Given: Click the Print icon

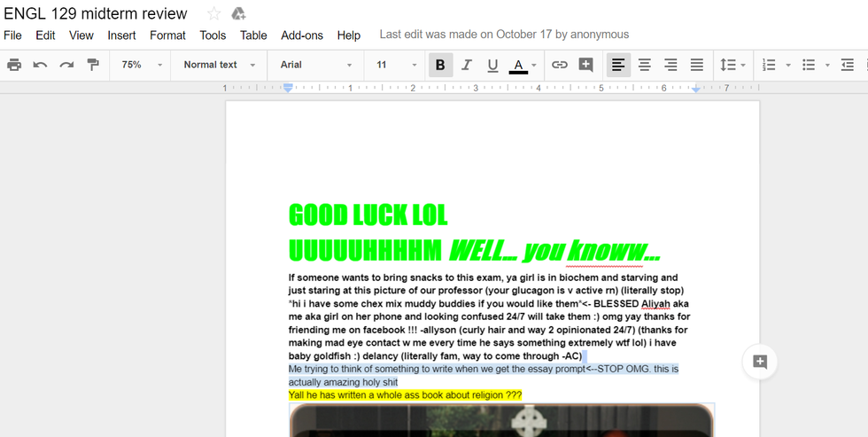Looking at the screenshot, I should [14, 65].
